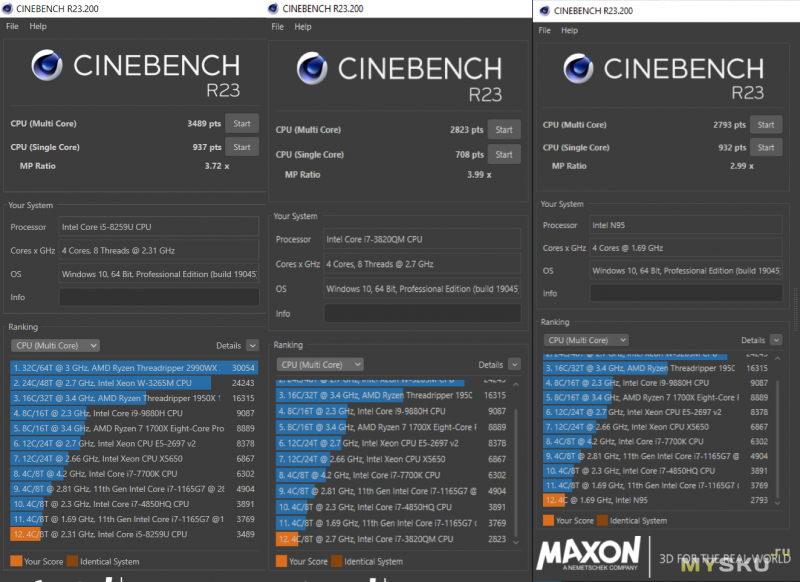Click MP Ratio value 3.72 x
This screenshot has width=800, height=582.
217,166
